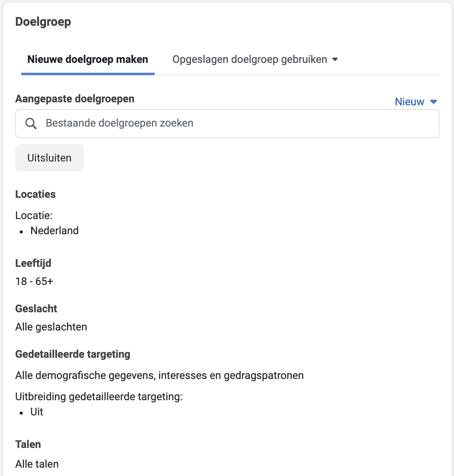Select the Nederland location entry
Viewport: 454px width, 476px height.
[x=55, y=230]
